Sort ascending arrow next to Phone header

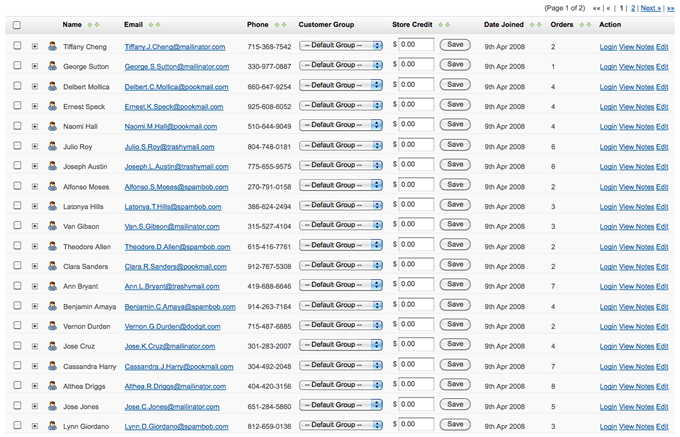(277, 25)
